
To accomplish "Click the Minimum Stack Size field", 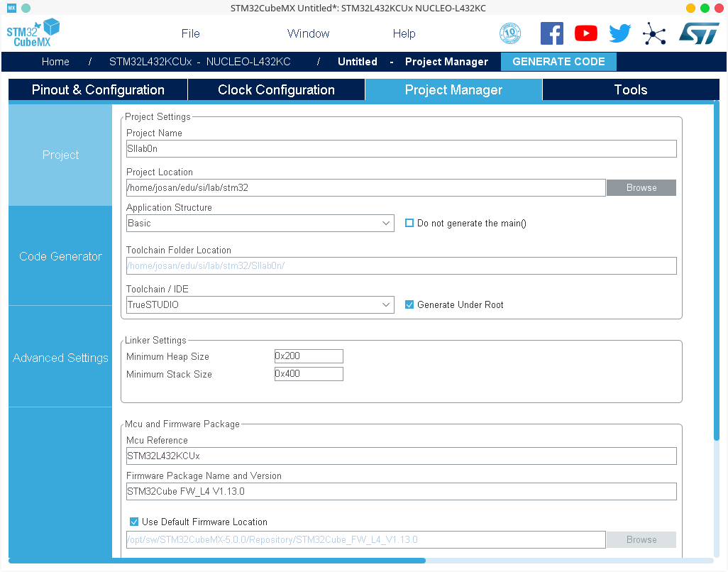I will [309, 374].
